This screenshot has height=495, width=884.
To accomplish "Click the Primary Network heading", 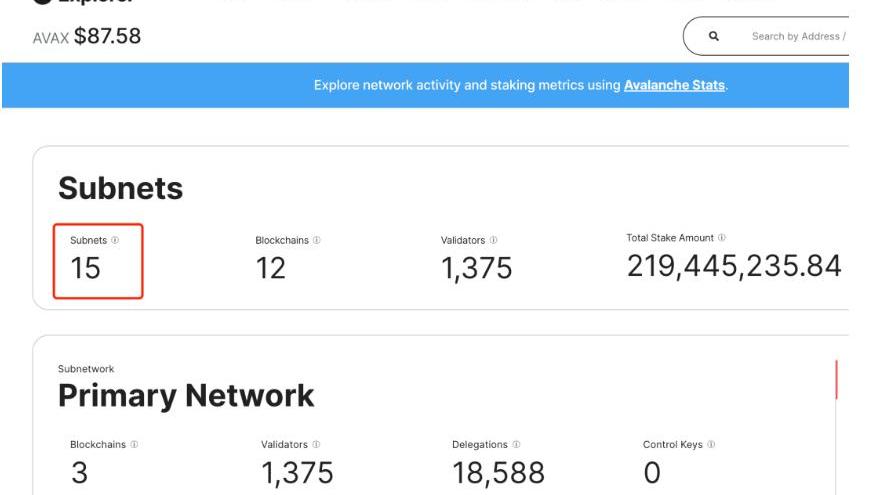I will [x=186, y=396].
